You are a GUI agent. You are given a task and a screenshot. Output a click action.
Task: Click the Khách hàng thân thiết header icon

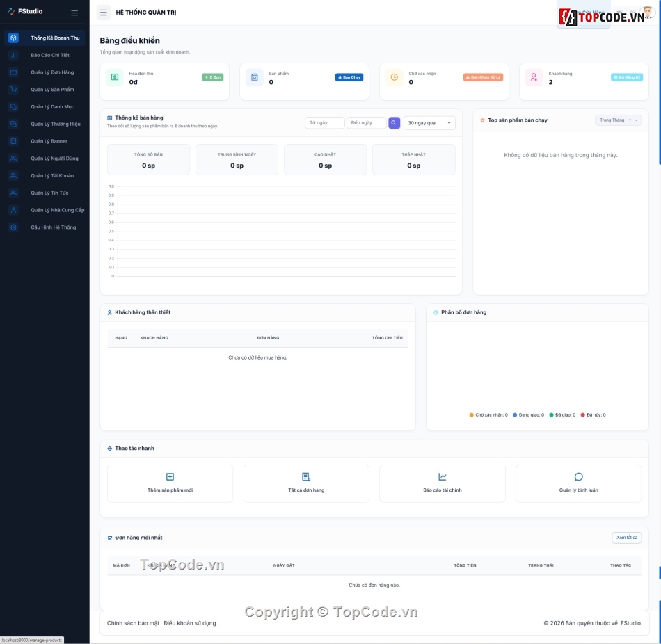click(x=110, y=313)
